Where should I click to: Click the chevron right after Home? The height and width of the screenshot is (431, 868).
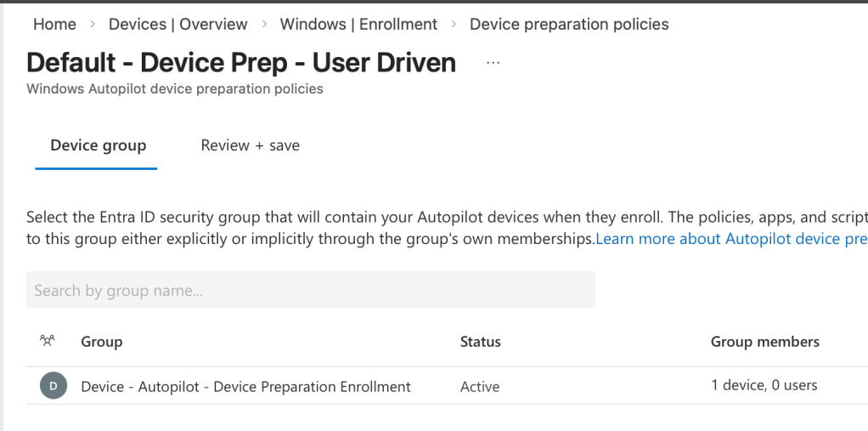coord(92,25)
